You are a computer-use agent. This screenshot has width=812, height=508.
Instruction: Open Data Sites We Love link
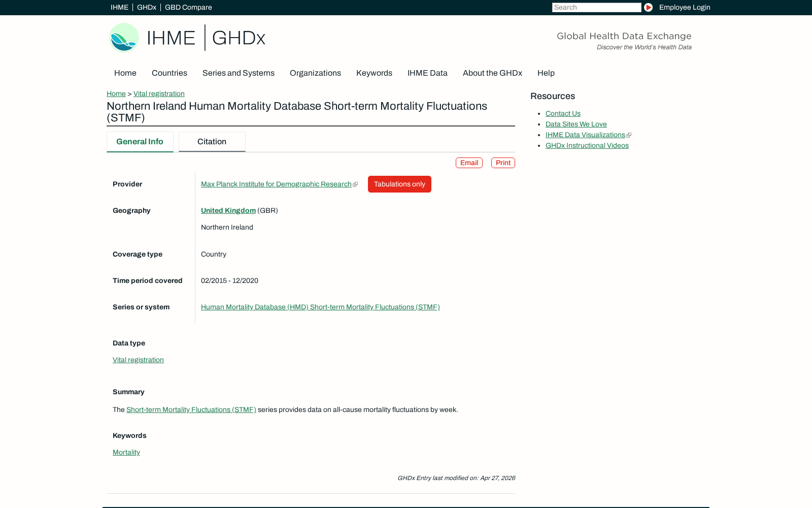click(x=576, y=124)
